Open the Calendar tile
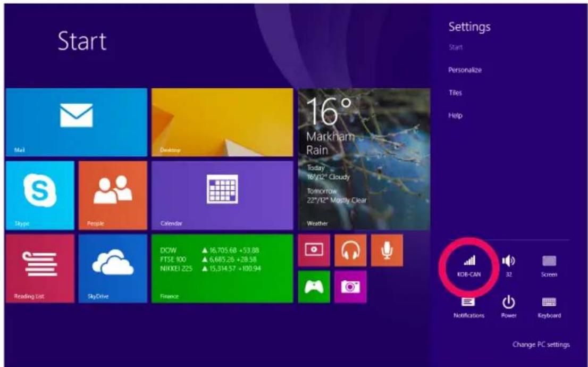588x367 pixels. click(222, 196)
